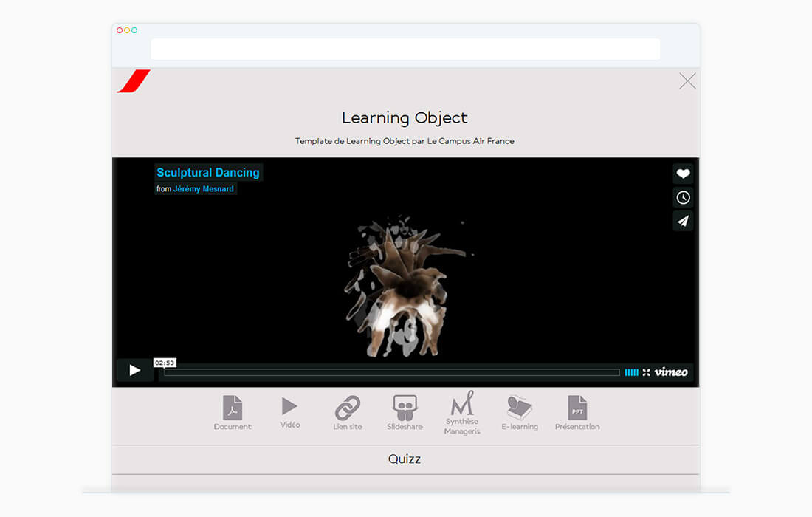812x517 pixels.
Task: Adjust the Vimeo volume bars
Action: 631,372
